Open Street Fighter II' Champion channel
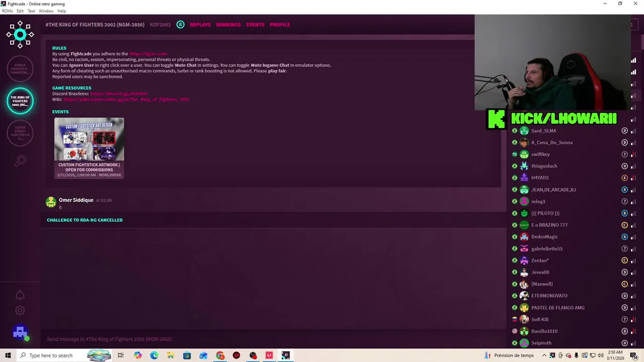This screenshot has height=362, width=644. click(x=20, y=69)
